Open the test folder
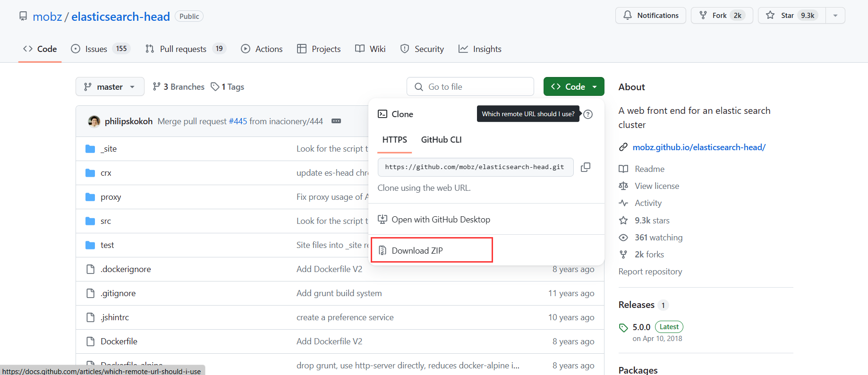868x375 pixels. 107,245
